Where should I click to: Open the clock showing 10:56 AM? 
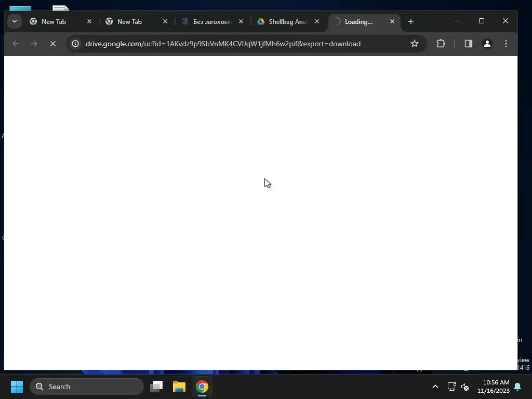point(494,387)
